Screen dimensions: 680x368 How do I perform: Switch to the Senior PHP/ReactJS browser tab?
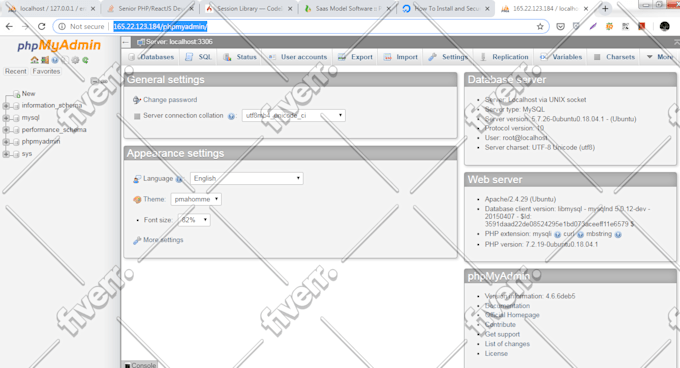150,9
